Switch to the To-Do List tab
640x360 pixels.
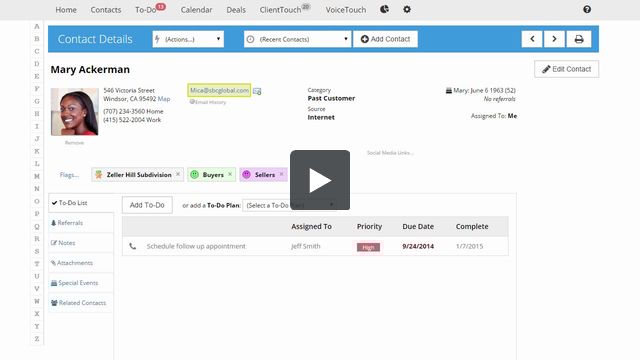[81, 203]
